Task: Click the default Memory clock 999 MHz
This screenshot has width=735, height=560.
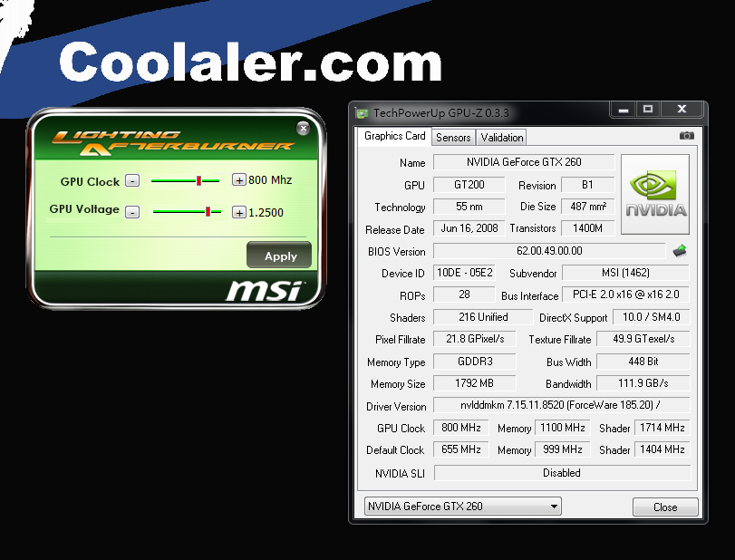Action: (x=563, y=449)
